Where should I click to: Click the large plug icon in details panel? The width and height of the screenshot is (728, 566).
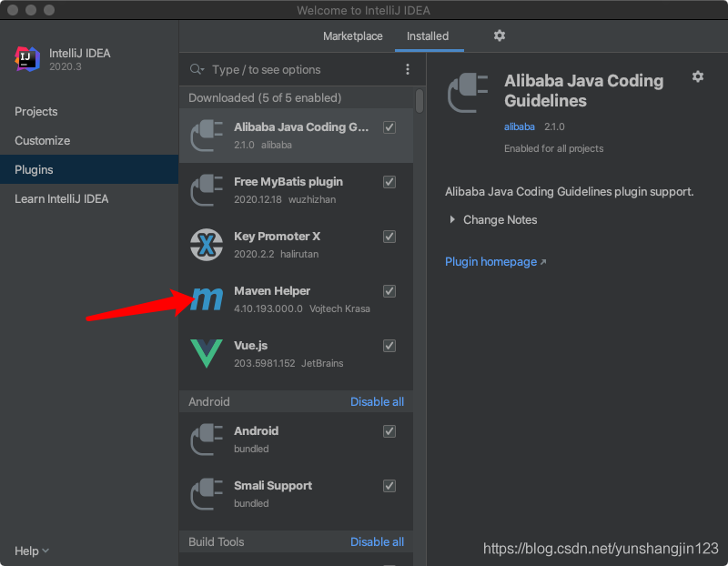[468, 93]
